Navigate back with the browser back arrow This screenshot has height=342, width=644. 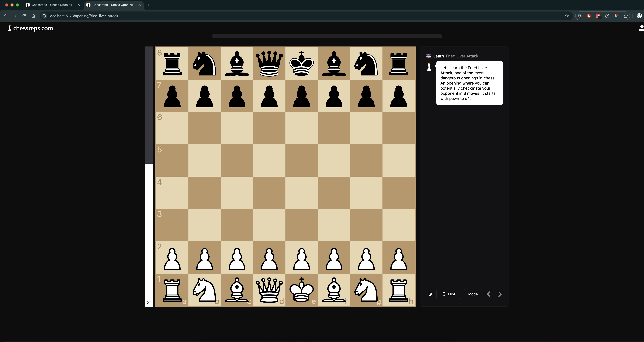(x=6, y=16)
